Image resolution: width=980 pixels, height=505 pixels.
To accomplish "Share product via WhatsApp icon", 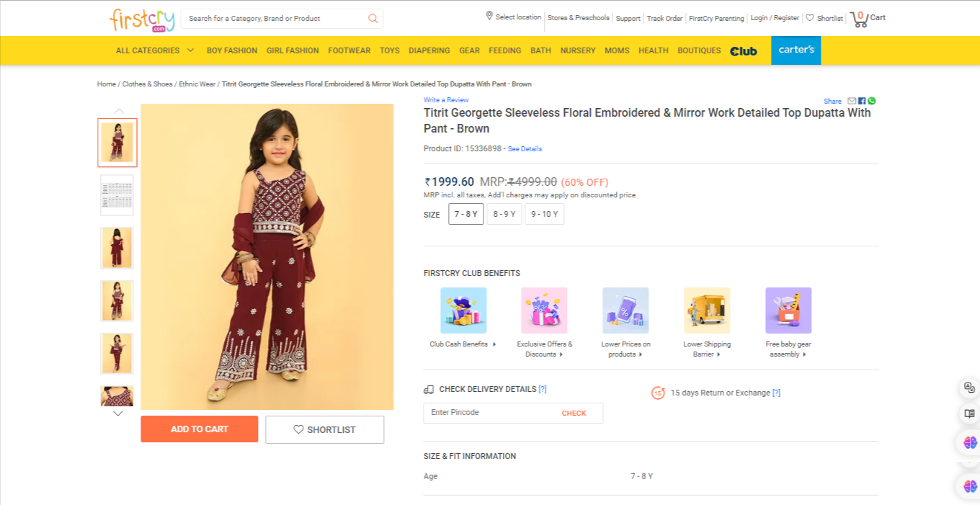I will click(x=872, y=101).
